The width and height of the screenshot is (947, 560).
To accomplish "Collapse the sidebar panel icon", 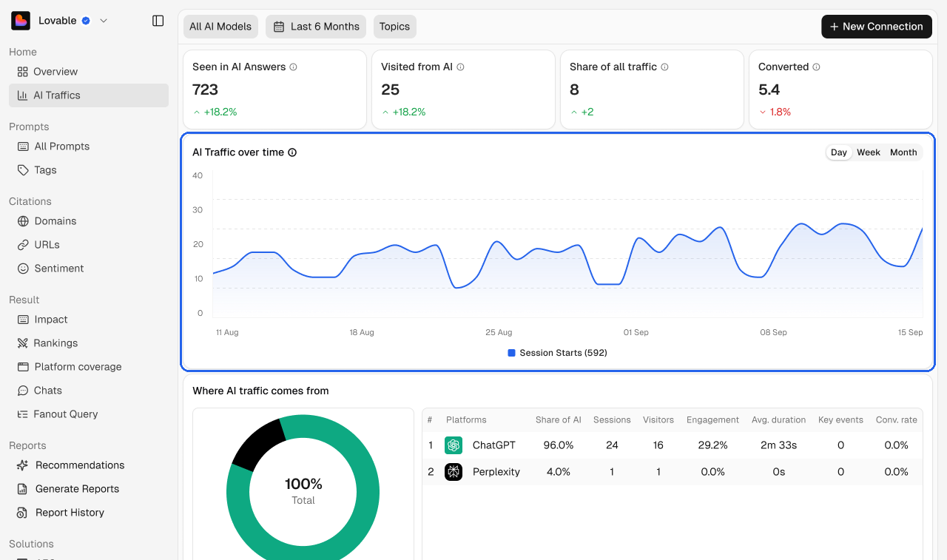I will tap(158, 21).
